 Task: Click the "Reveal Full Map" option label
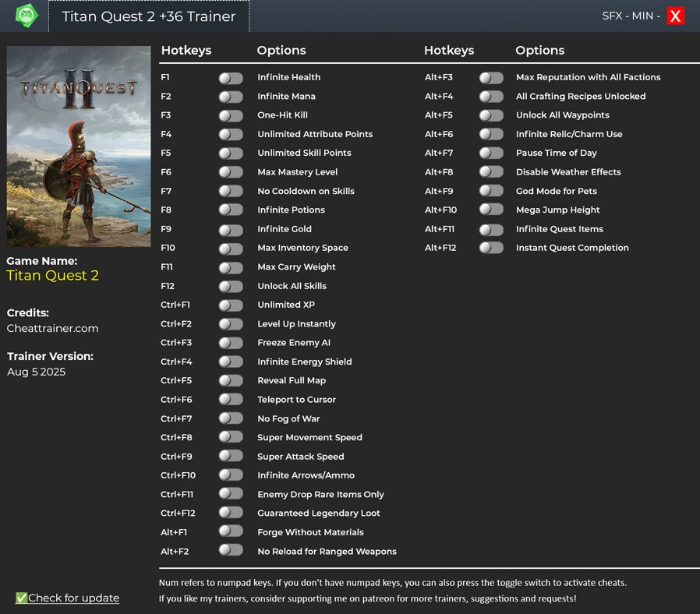pos(292,380)
